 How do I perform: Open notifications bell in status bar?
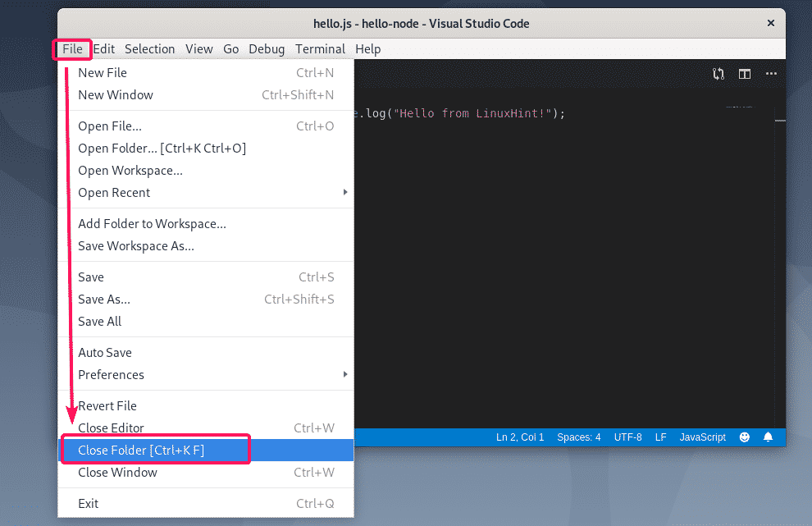tap(768, 437)
